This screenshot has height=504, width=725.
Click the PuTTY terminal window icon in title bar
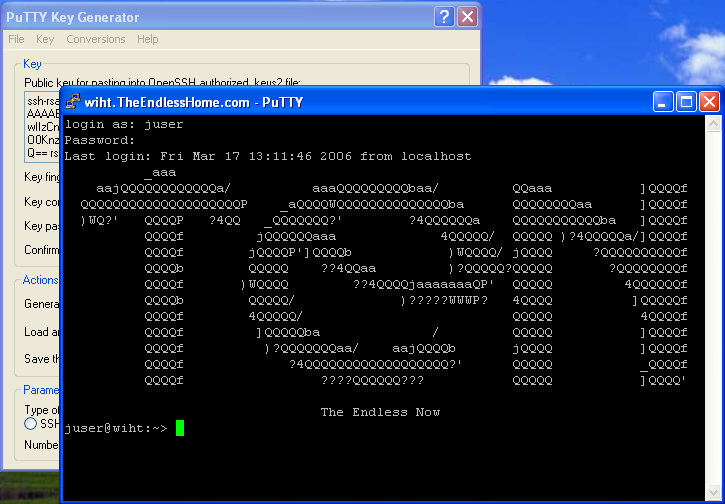point(73,101)
